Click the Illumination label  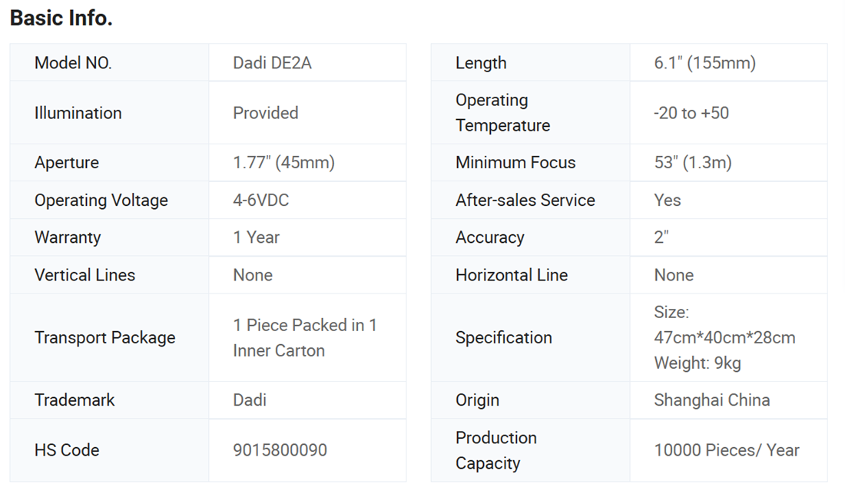tap(78, 113)
